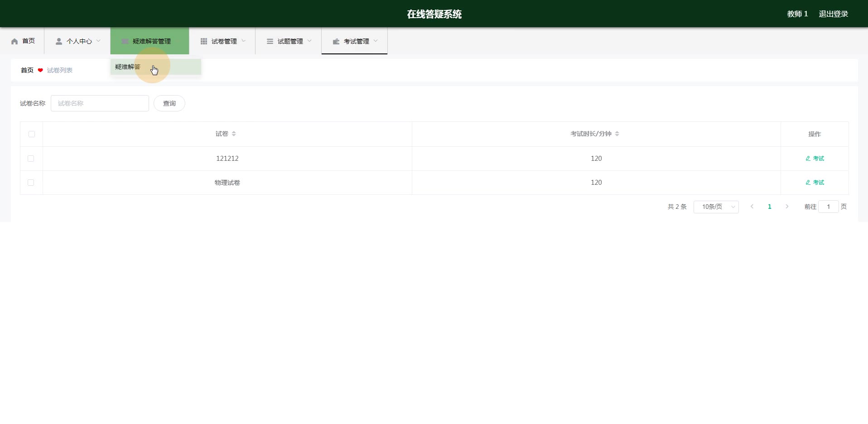Open the 首页 menu item
The image size is (868, 424).
coord(22,41)
